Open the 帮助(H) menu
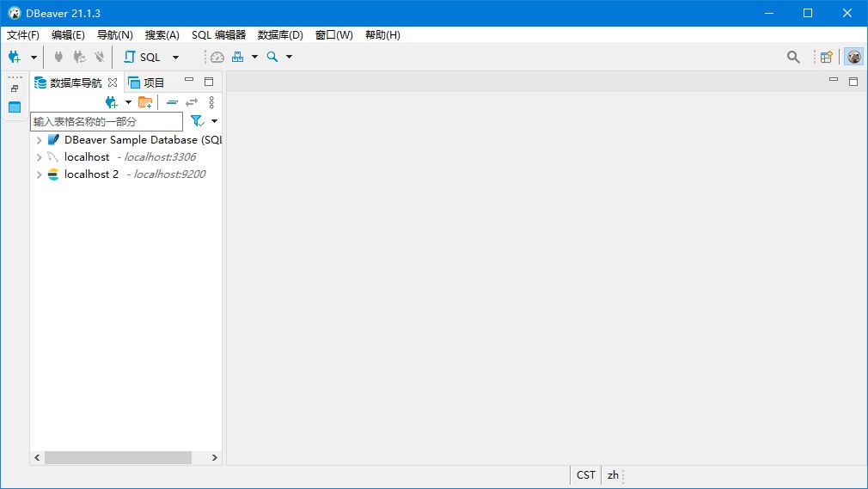This screenshot has height=489, width=868. click(382, 35)
